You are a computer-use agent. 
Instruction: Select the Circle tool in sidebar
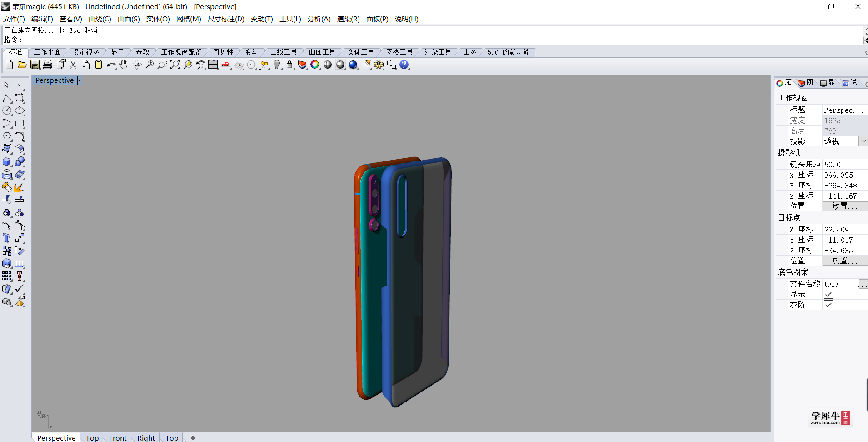coord(7,110)
